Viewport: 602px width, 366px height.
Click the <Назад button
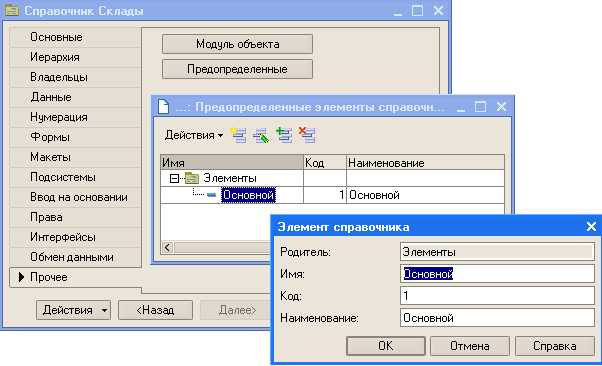pyautogui.click(x=155, y=310)
